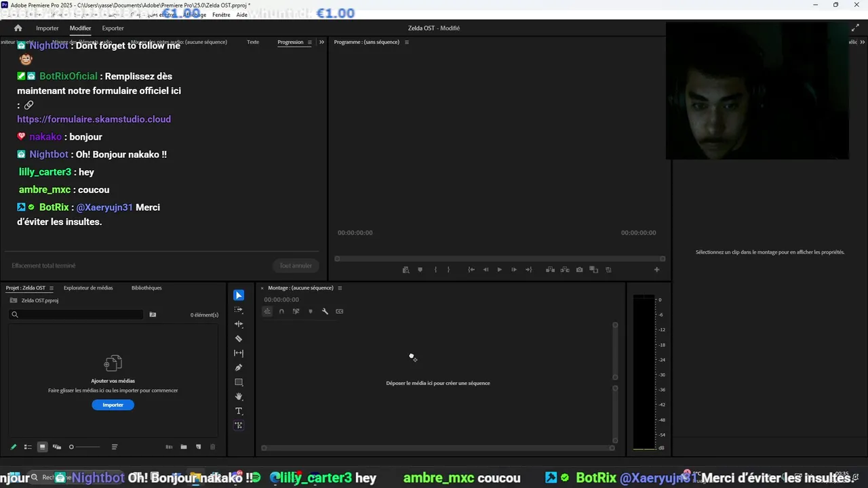Click Export Frame camera icon

579,270
